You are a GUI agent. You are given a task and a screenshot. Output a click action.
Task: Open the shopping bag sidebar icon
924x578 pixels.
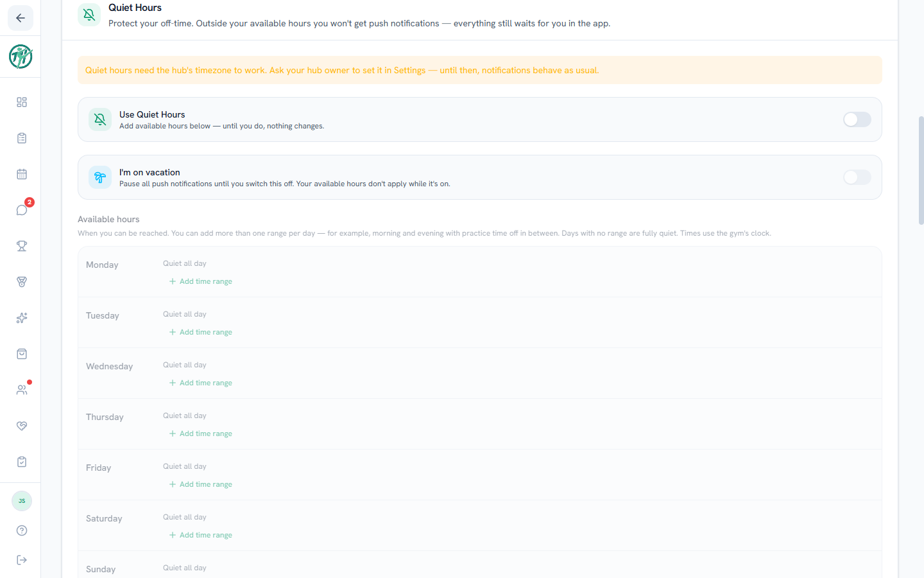pos(22,354)
